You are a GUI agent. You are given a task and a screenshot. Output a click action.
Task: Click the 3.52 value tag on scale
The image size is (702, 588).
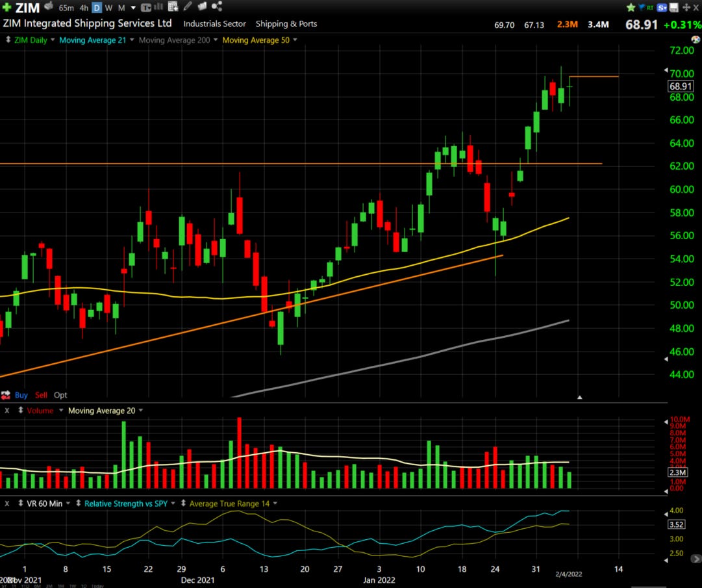pos(677,524)
